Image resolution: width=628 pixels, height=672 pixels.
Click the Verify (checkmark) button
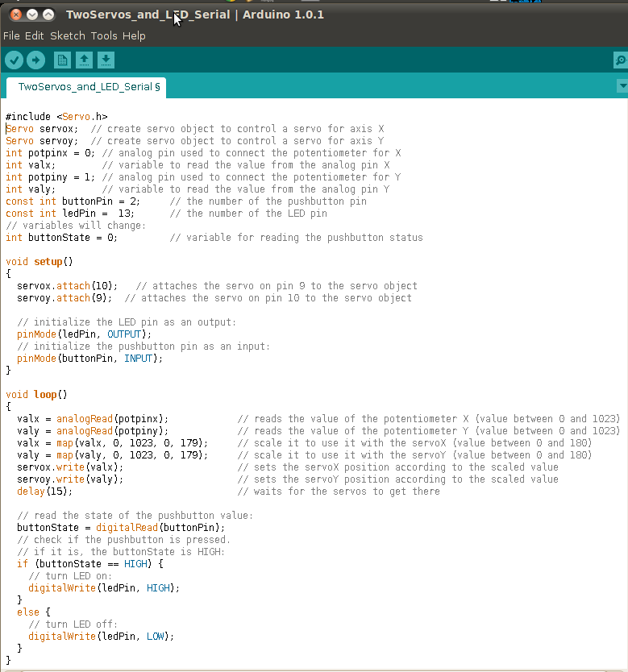pos(15,60)
